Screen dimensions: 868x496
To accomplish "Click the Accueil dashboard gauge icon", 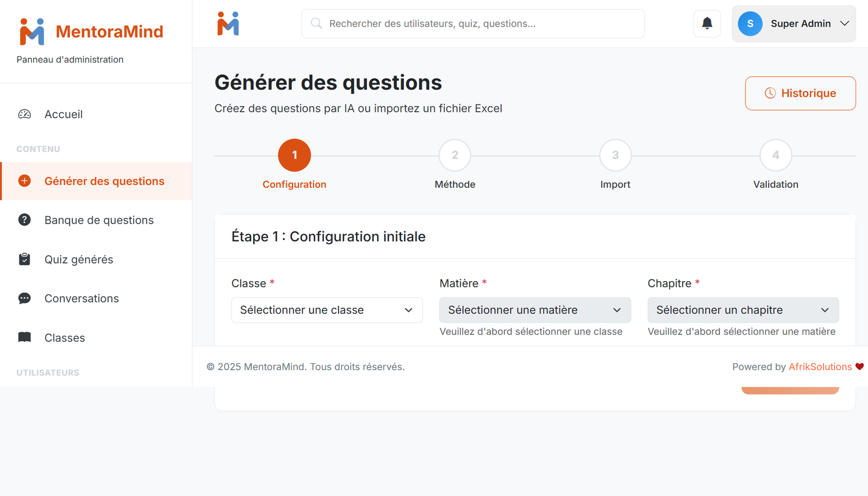I will (x=24, y=114).
